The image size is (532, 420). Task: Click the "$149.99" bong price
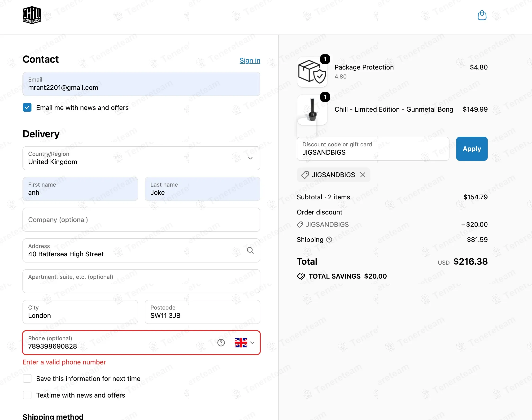click(475, 109)
